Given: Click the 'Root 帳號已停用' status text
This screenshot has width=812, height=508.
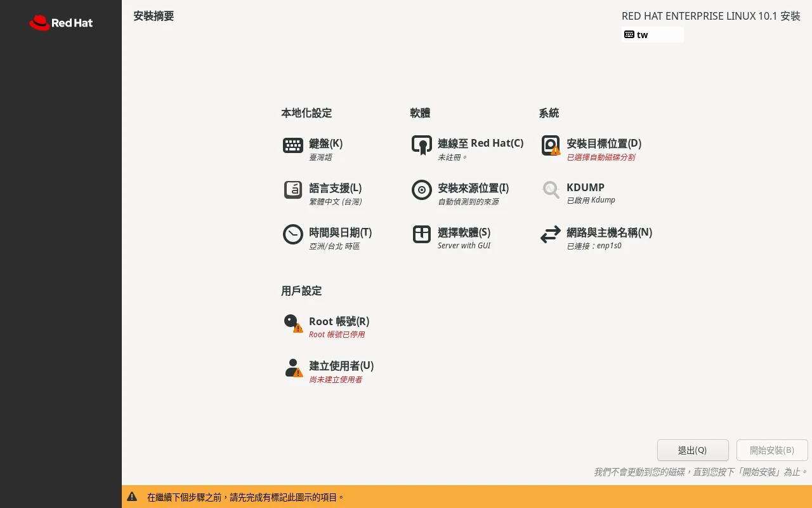Looking at the screenshot, I should click(337, 335).
